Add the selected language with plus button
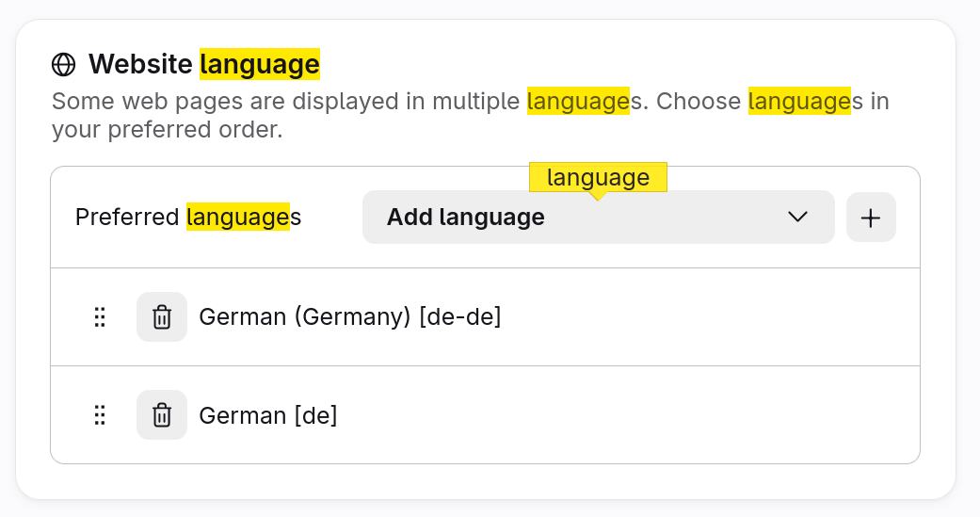This screenshot has width=980, height=517. point(871,218)
